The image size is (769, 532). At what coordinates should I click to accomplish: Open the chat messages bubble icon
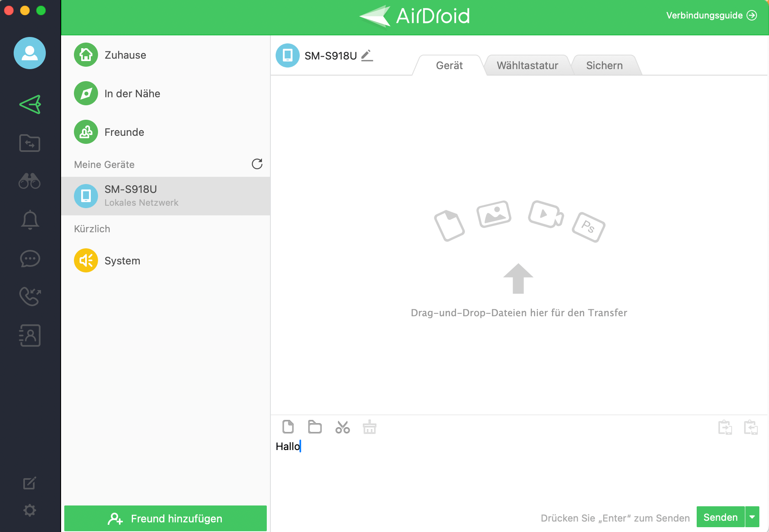pos(30,259)
